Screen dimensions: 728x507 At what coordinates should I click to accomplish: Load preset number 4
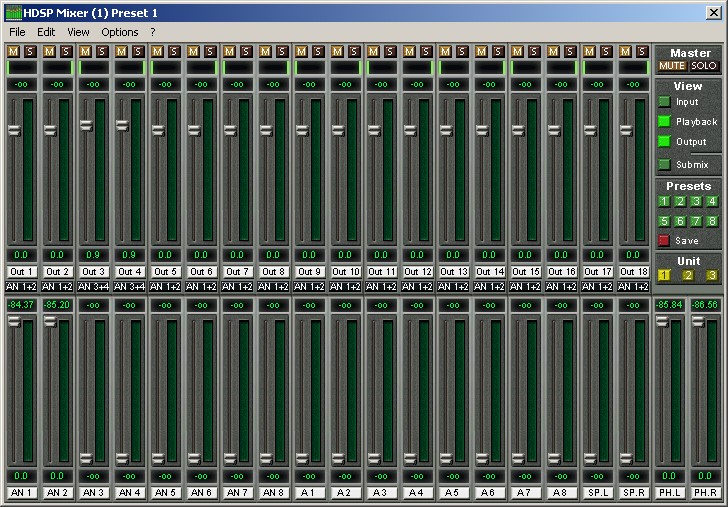coord(712,201)
